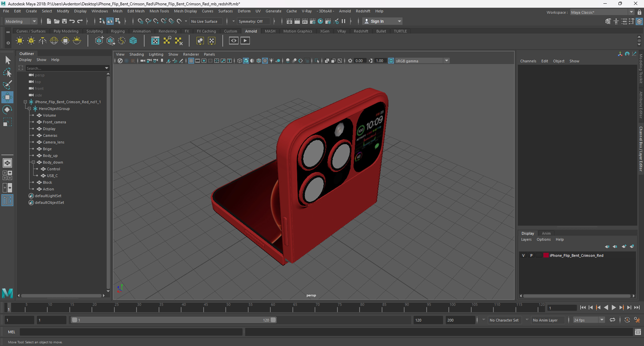The width and height of the screenshot is (644, 346).
Task: Switch to Poly Modeling shelf tab
Action: coord(66,31)
